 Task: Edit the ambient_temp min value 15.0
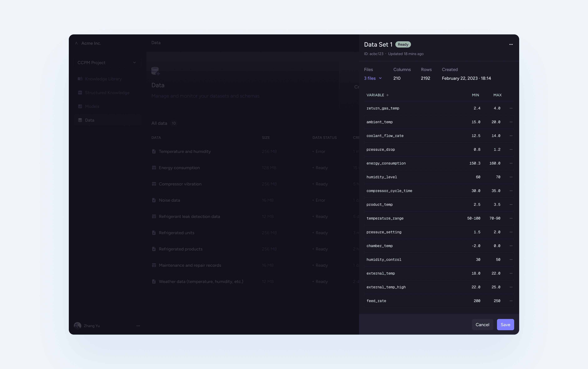(476, 122)
